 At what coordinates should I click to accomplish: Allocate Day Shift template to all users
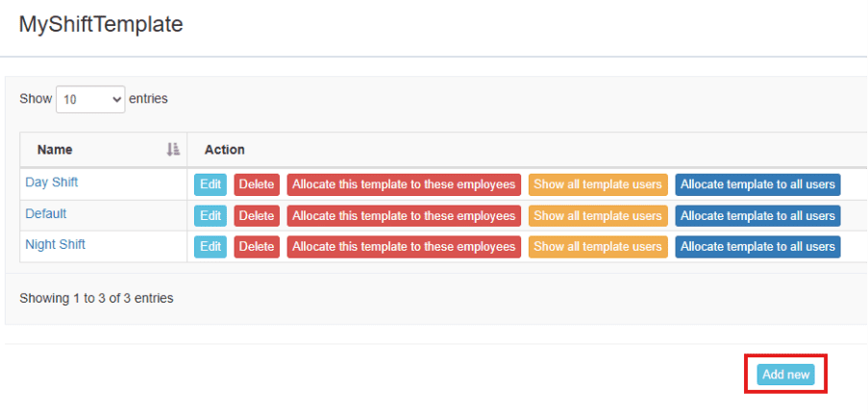757,184
